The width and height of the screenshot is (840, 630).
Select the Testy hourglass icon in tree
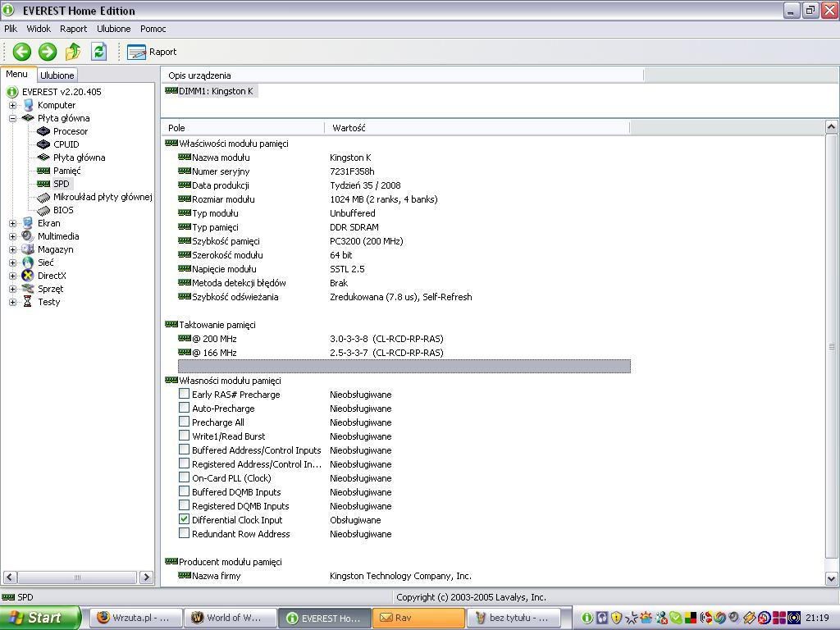click(x=28, y=302)
